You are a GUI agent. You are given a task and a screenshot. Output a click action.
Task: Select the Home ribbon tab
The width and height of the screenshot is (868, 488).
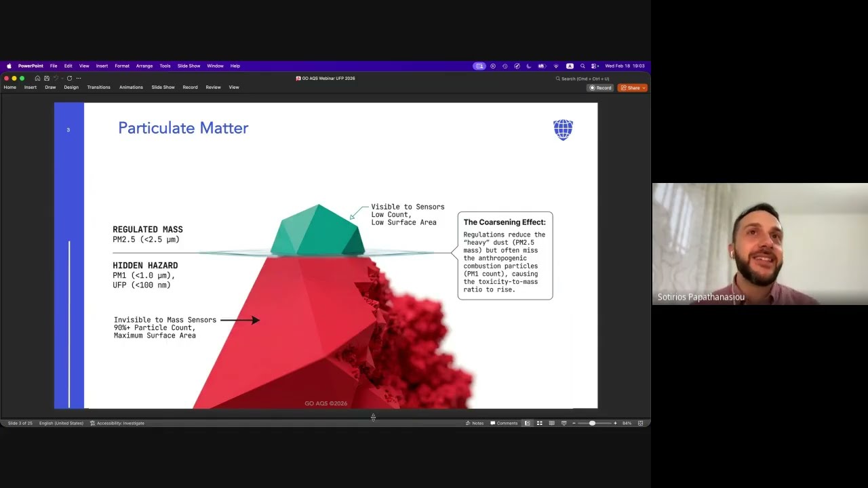[10, 87]
